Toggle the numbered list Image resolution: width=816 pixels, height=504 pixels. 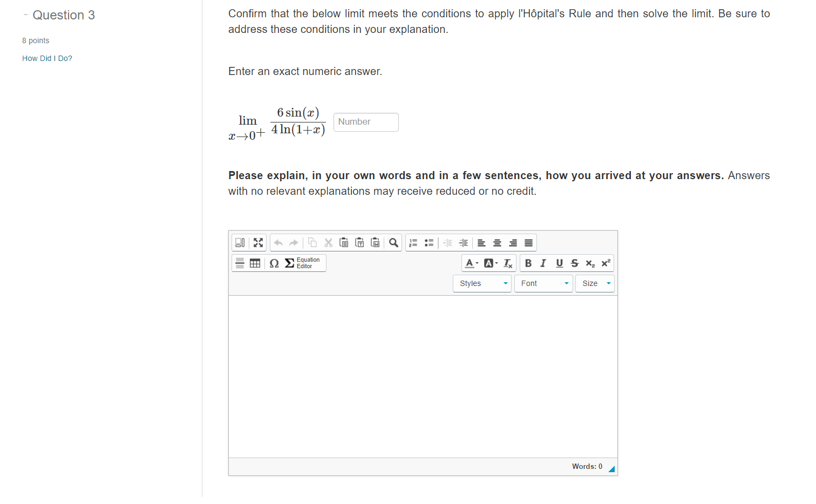tap(413, 242)
